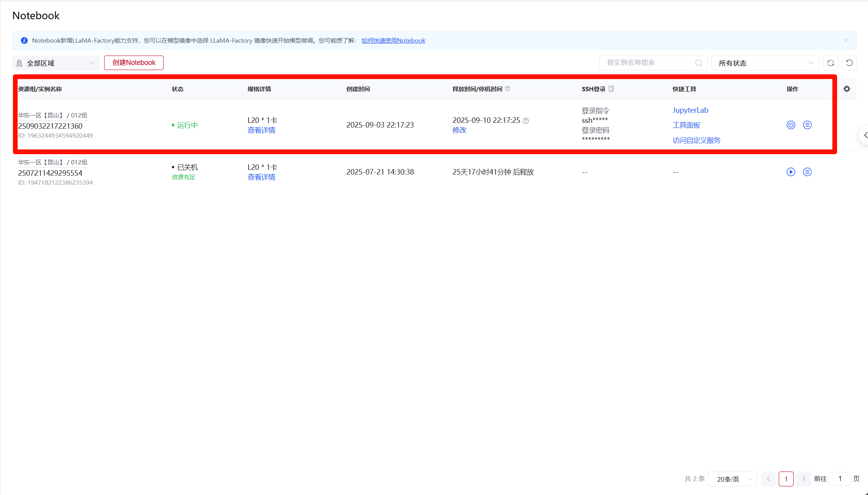Screen dimensions: 868x495
Task: Open the 所有状态 status filter dropdown
Action: [765, 63]
